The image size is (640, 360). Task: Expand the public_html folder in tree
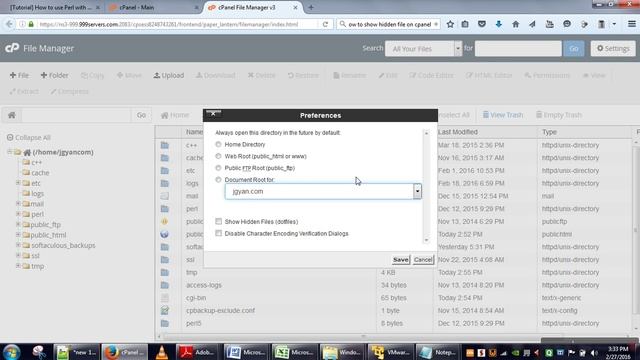coord(18,234)
